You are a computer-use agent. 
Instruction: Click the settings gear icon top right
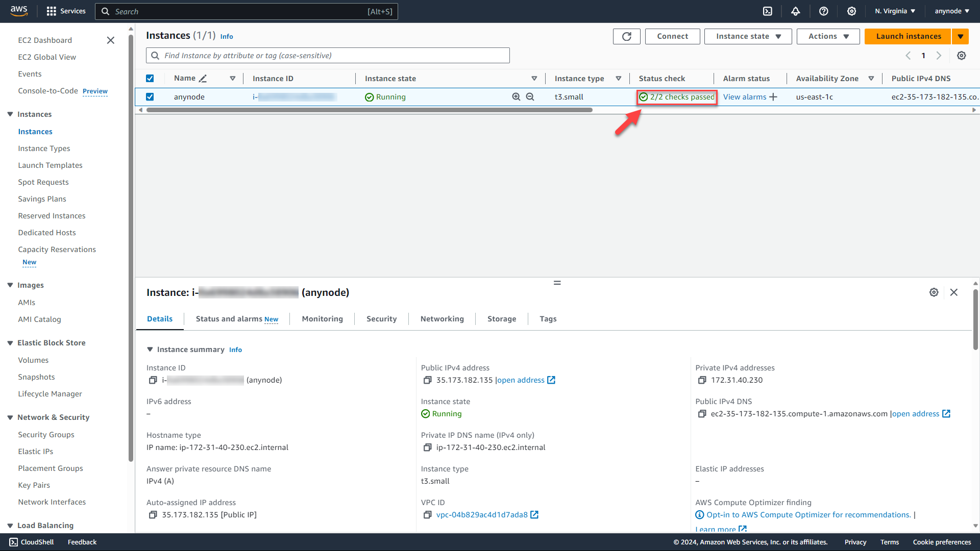tap(852, 11)
